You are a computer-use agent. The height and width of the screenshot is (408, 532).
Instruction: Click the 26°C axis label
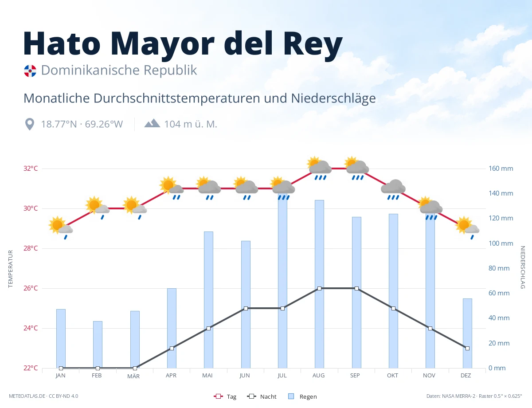click(x=30, y=288)
